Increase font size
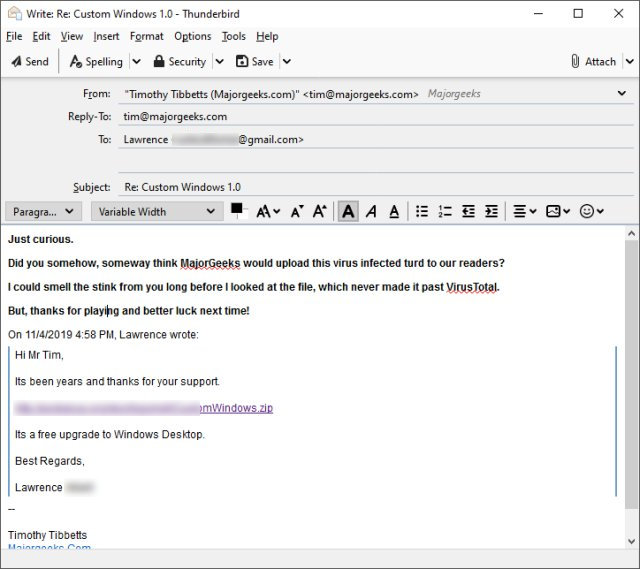 pyautogui.click(x=320, y=211)
